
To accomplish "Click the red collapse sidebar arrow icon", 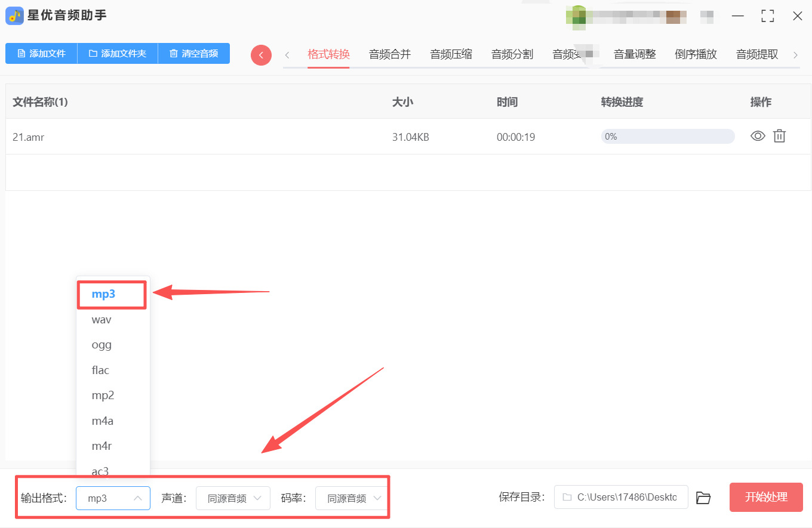I will (261, 55).
